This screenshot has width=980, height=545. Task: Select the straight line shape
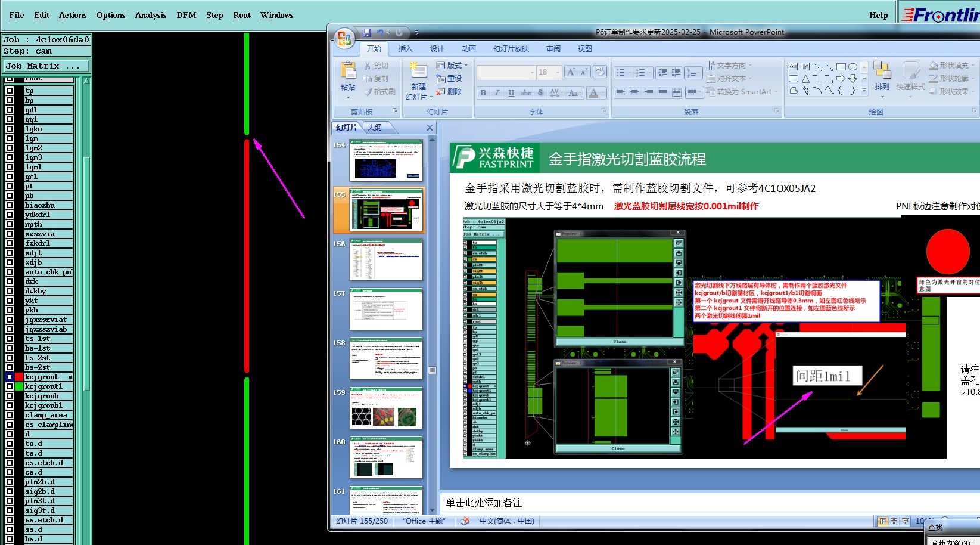click(817, 67)
